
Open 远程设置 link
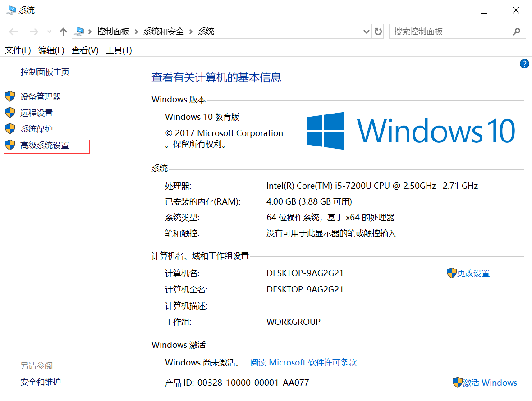pos(37,113)
